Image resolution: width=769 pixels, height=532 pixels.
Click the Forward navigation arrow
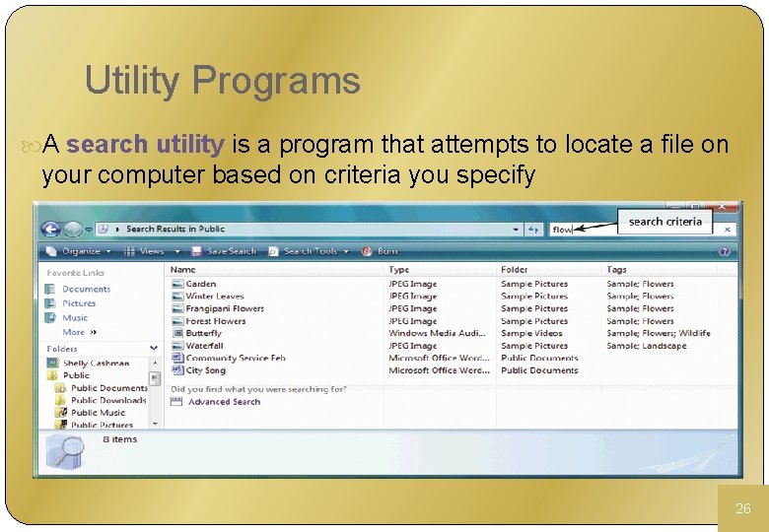(73, 229)
